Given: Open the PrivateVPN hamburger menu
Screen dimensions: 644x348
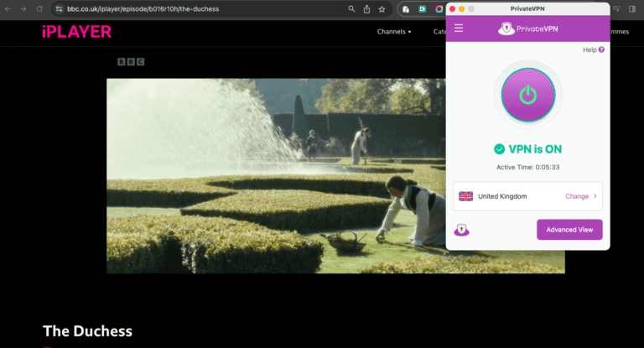Looking at the screenshot, I should [x=459, y=29].
